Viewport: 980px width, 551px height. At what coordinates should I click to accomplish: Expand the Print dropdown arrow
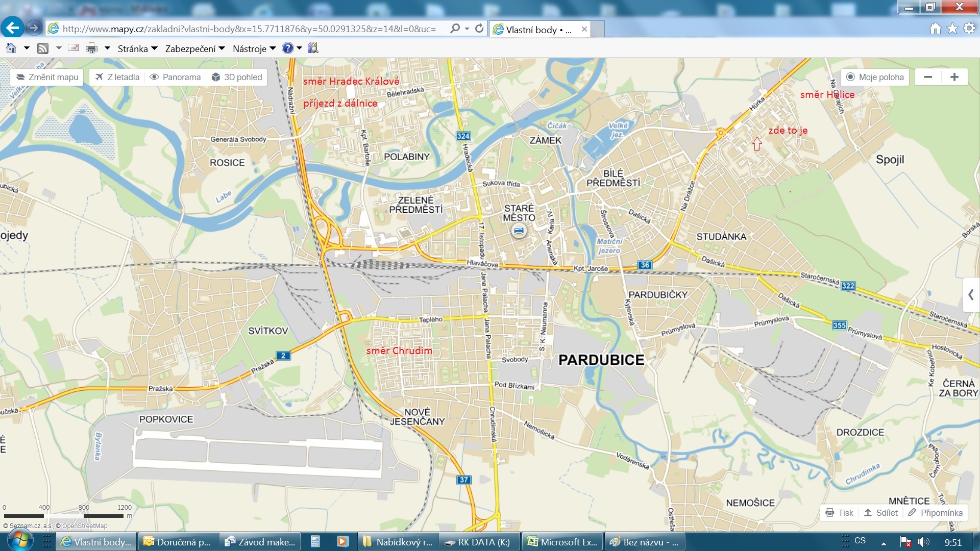click(x=107, y=48)
